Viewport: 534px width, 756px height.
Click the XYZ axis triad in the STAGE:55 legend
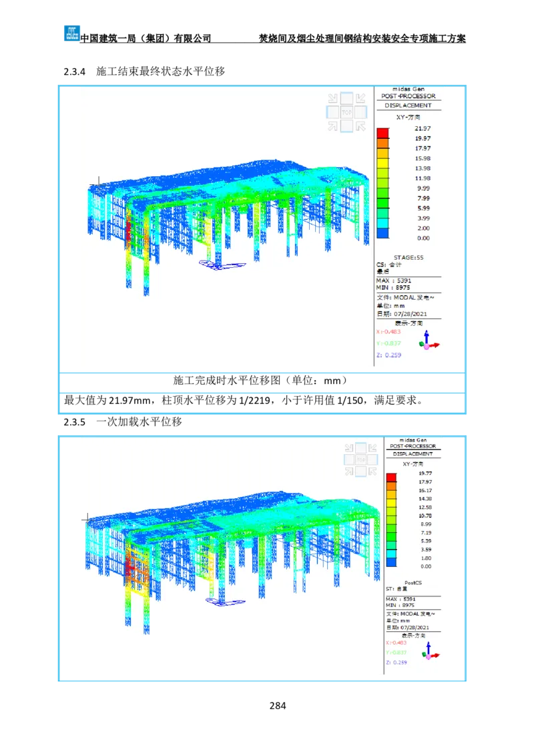[429, 342]
